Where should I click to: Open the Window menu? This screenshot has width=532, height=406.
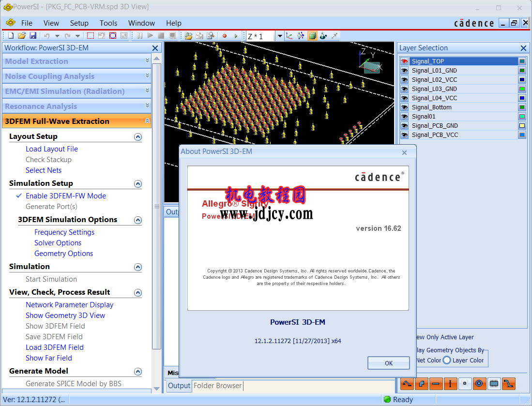(141, 23)
